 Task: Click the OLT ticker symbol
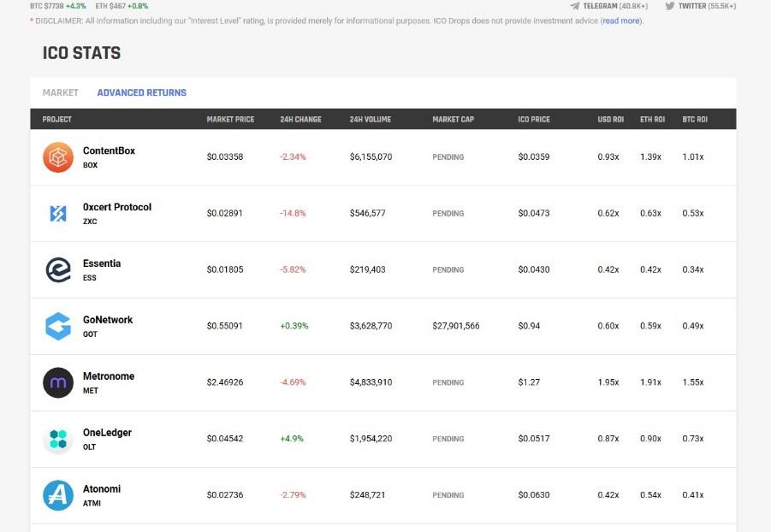pos(90,447)
